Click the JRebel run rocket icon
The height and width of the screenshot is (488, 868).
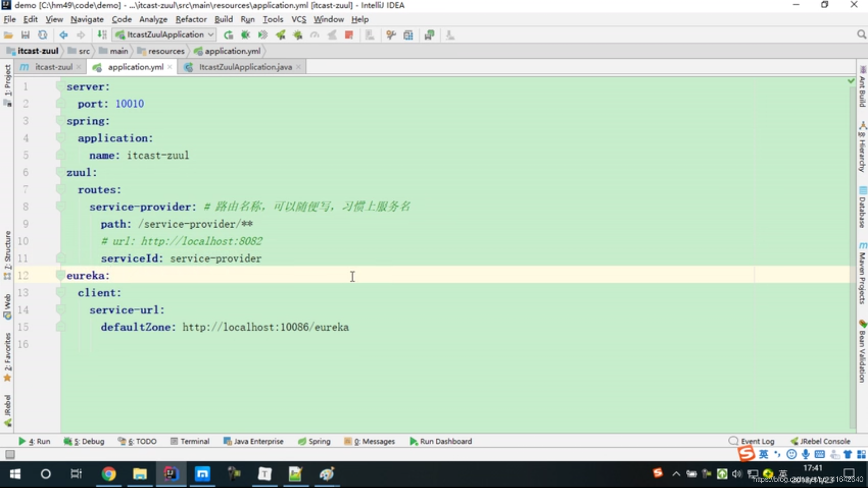coord(280,35)
